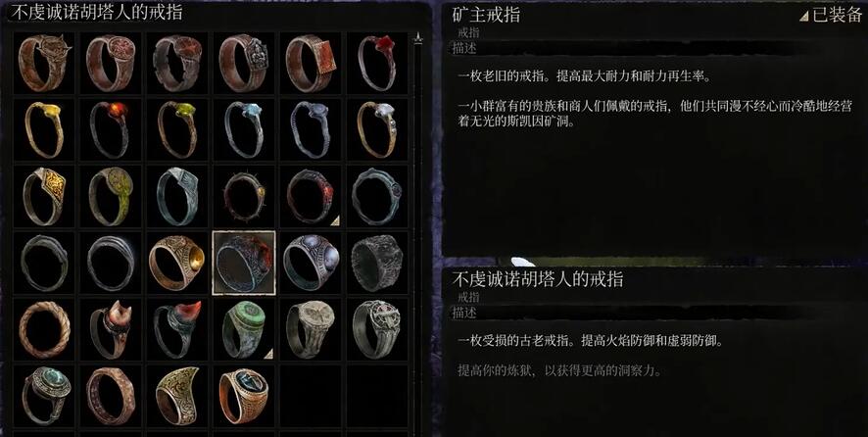This screenshot has height=437, width=868.
Task: Choose the ring with glowing orange gem
Action: (111, 129)
